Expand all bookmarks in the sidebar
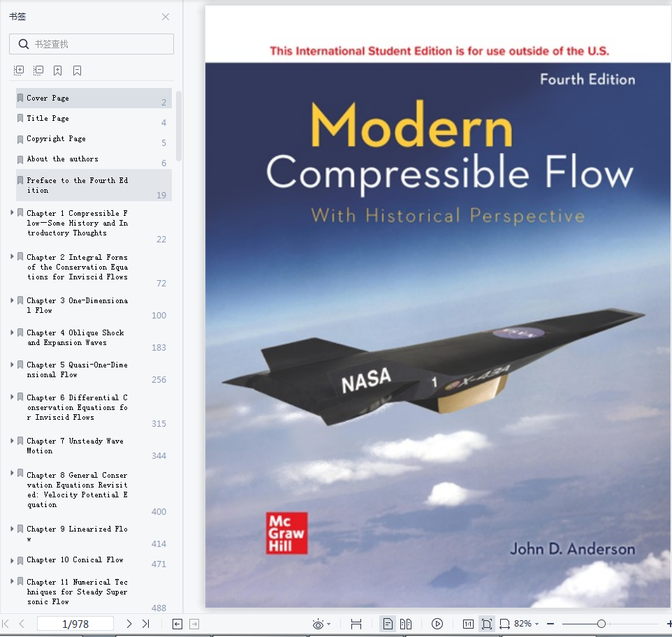Viewport: 672px width, 637px height. 19,71
